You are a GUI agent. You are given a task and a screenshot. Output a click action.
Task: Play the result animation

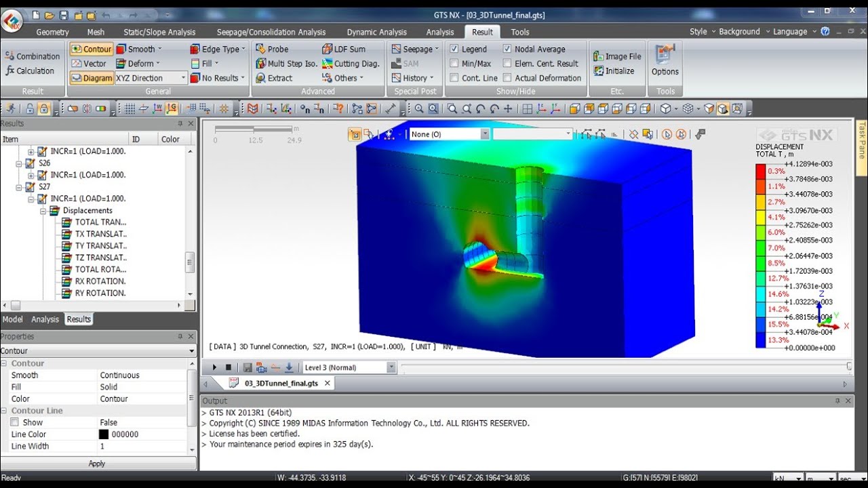point(215,367)
